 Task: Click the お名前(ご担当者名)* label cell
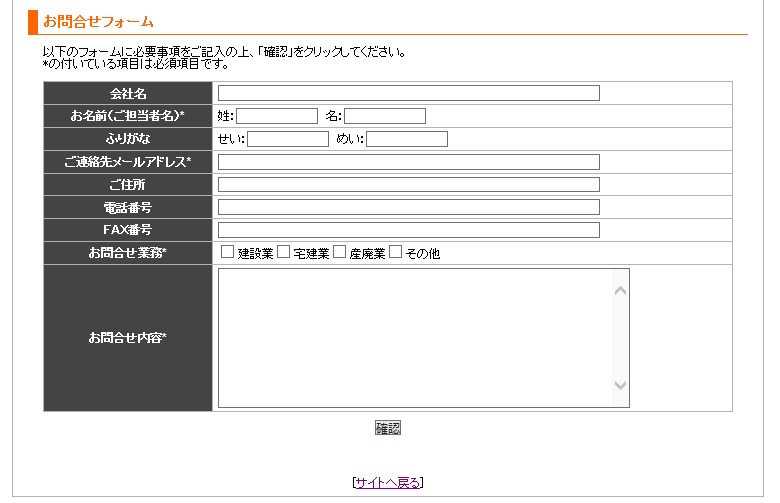(x=128, y=116)
